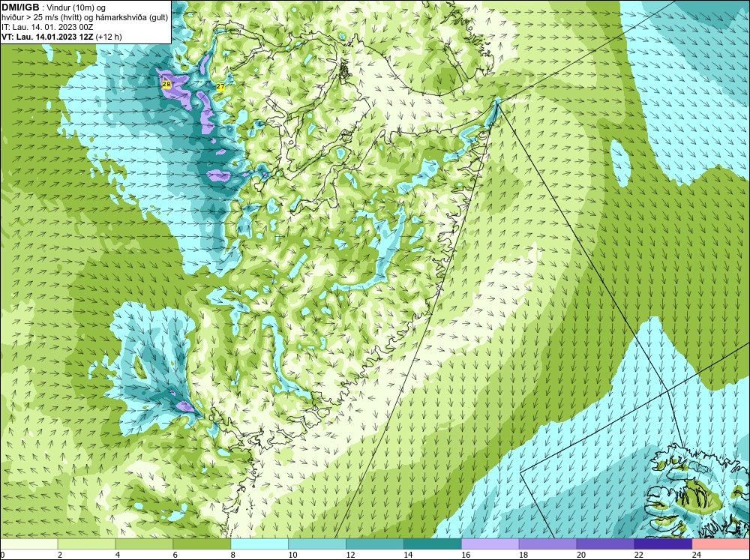Select the 10-12 turquoise color swatch
Viewport: 750px width, 560px height.
[317, 544]
